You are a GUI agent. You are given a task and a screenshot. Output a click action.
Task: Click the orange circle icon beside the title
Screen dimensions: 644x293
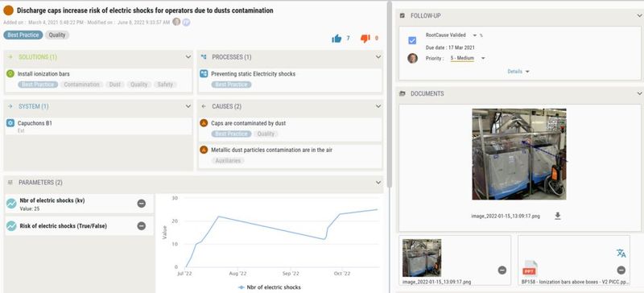pyautogui.click(x=8, y=10)
